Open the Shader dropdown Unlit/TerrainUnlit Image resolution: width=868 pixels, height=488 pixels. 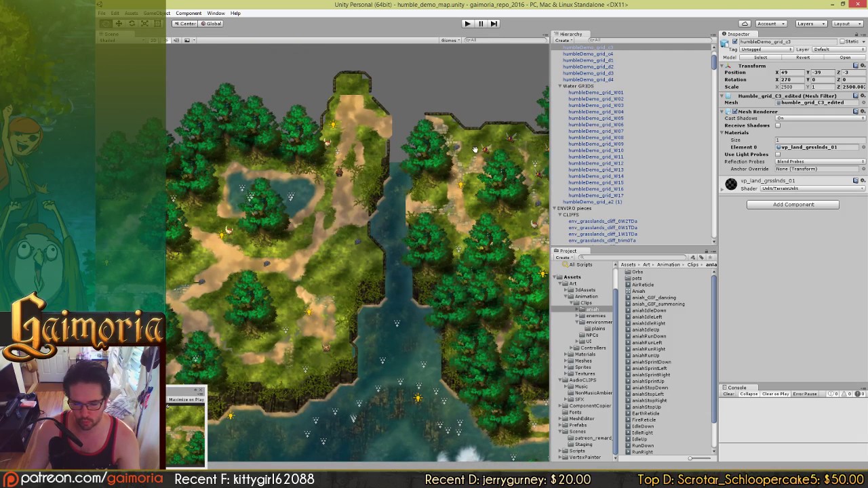click(x=812, y=188)
